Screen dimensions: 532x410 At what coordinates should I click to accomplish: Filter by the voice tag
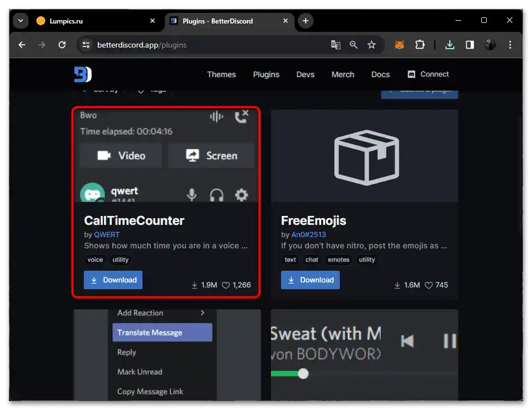[x=95, y=260]
